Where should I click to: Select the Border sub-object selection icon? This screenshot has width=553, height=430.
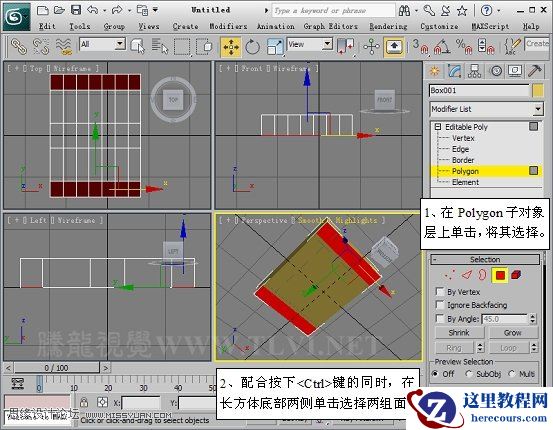pos(482,275)
